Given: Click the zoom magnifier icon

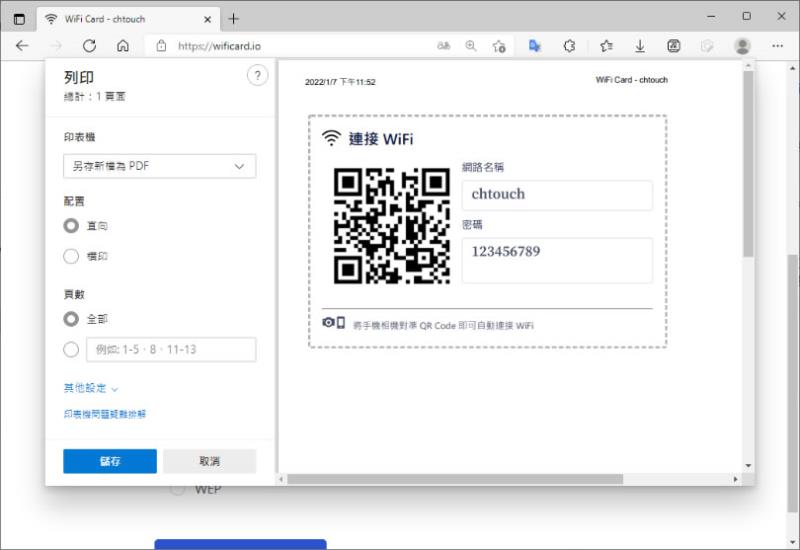Looking at the screenshot, I should click(x=470, y=46).
